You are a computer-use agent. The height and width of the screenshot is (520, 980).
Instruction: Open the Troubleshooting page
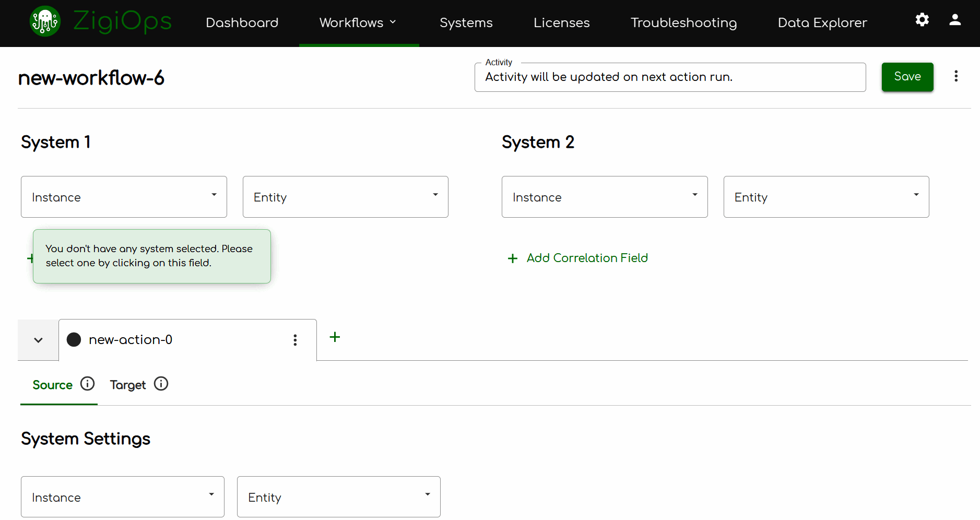tap(683, 23)
